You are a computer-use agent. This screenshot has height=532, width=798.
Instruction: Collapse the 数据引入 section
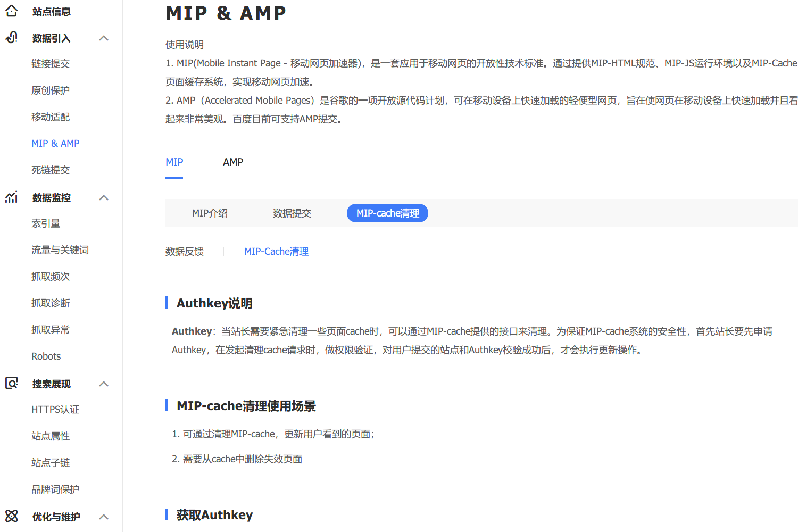click(104, 37)
